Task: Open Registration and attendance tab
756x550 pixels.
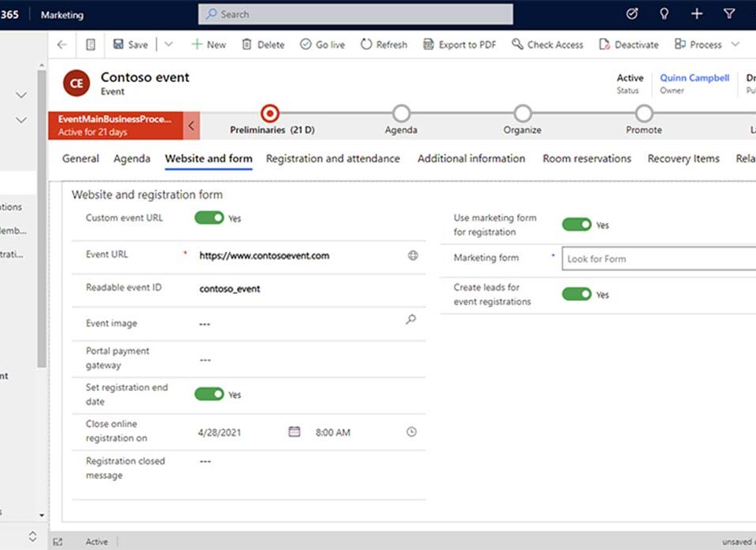Action: pos(332,158)
